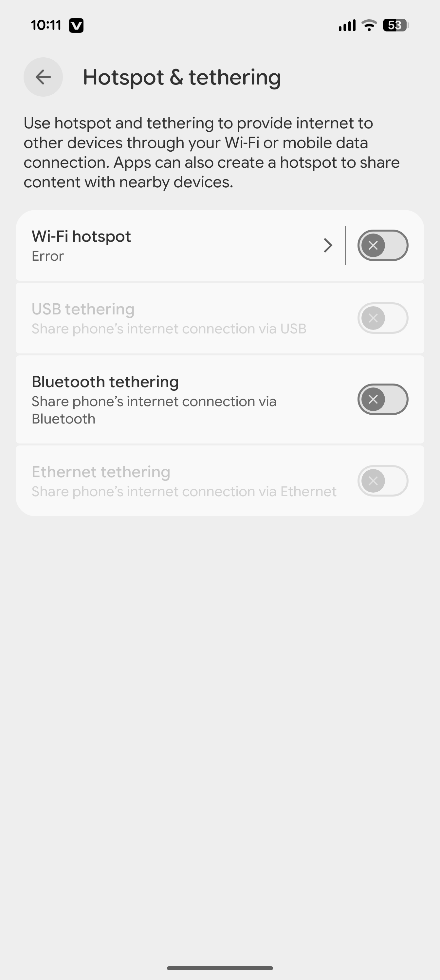Tap the V app notification icon
Image resolution: width=440 pixels, height=980 pixels.
(x=76, y=26)
